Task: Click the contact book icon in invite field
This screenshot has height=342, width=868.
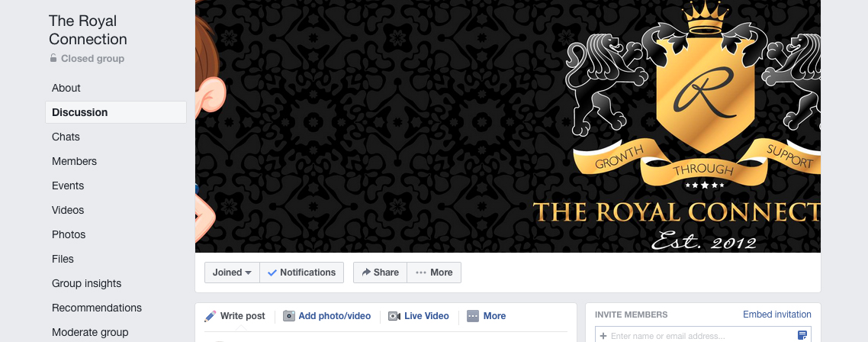Action: (802, 335)
